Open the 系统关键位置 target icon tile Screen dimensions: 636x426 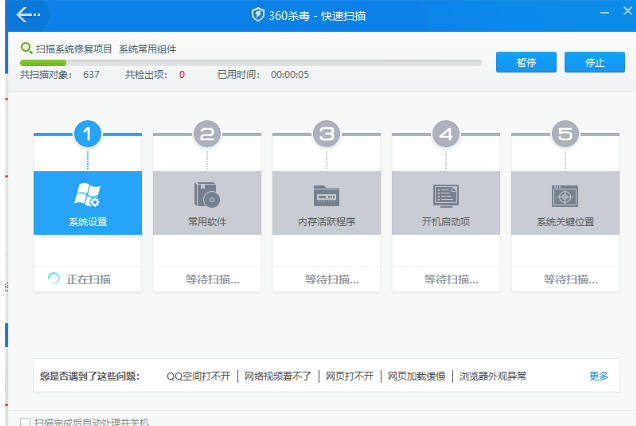[565, 203]
